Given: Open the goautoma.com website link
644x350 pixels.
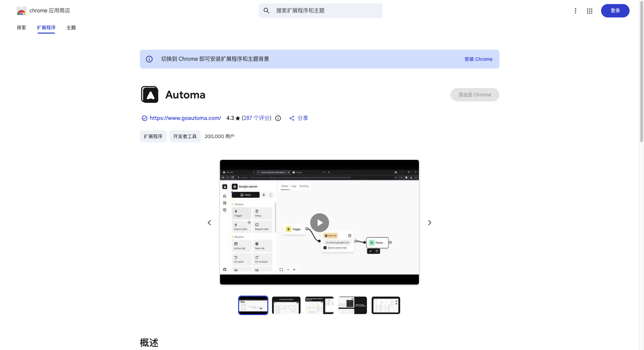Looking at the screenshot, I should coord(185,118).
